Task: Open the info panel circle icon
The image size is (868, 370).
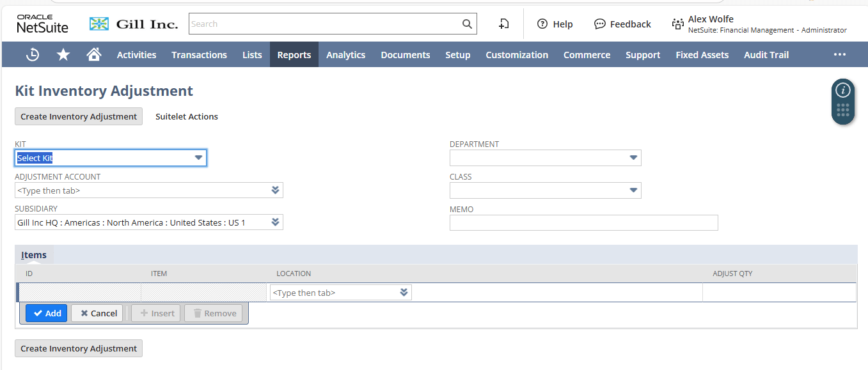Action: click(843, 90)
